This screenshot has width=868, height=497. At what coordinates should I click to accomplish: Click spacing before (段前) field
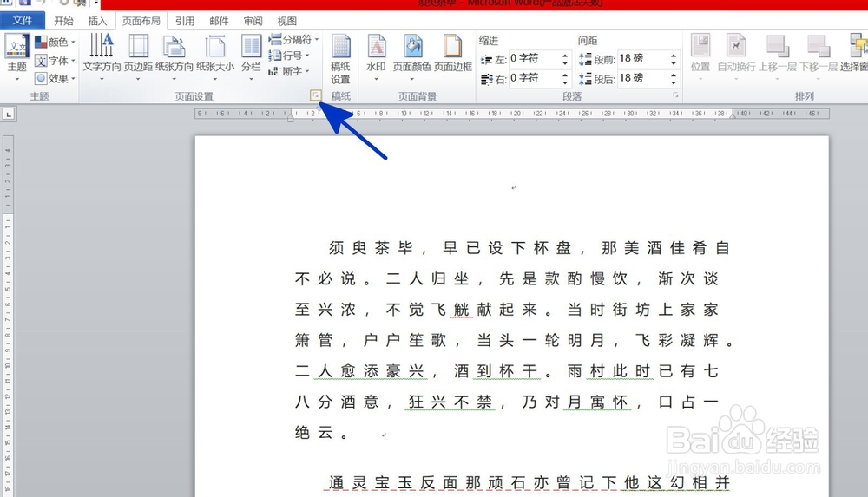click(642, 59)
